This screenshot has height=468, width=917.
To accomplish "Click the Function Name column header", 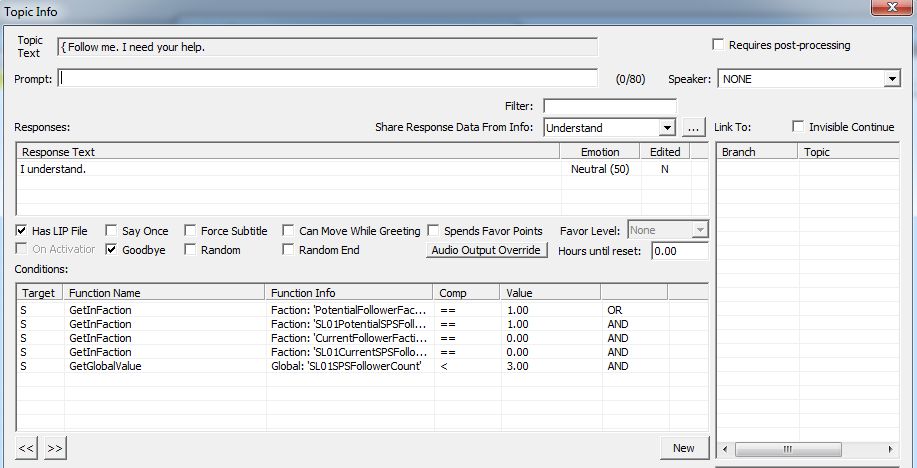I will point(165,292).
